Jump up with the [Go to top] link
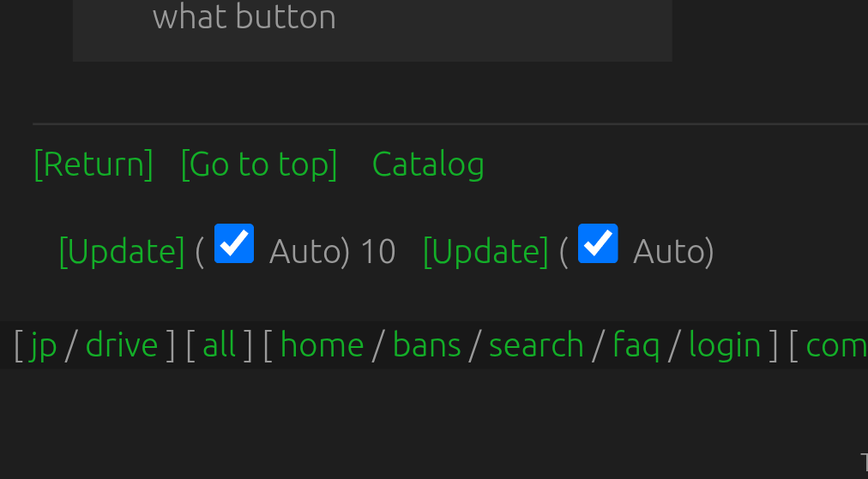The height and width of the screenshot is (479, 868). pos(259,164)
